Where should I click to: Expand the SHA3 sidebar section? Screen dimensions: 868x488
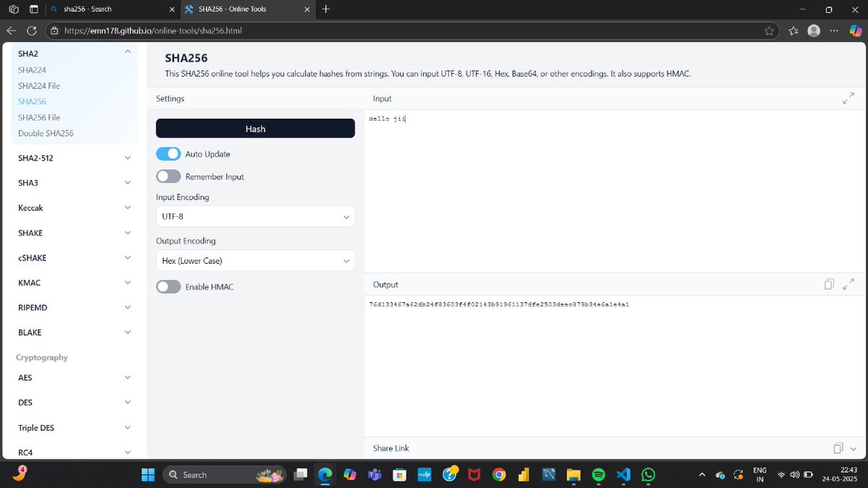(x=128, y=183)
